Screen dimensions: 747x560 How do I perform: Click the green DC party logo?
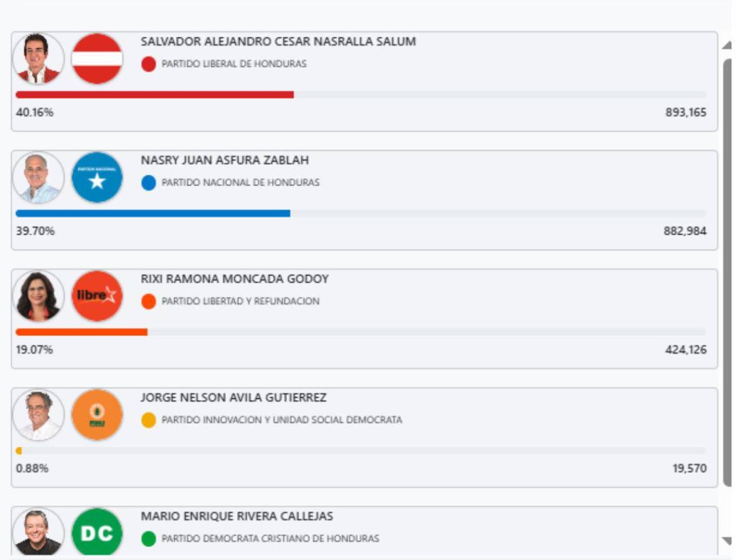(97, 532)
